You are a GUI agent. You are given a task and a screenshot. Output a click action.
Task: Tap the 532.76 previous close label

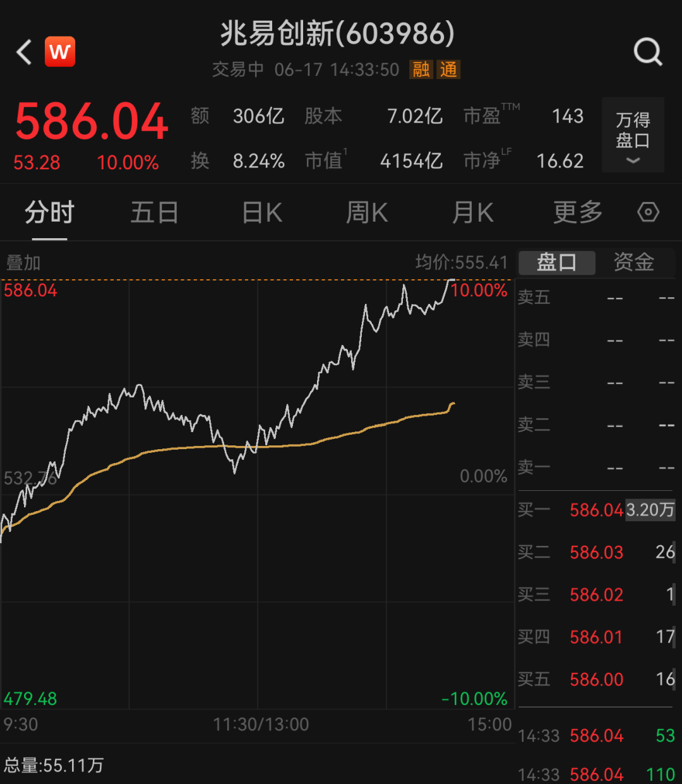(30, 478)
